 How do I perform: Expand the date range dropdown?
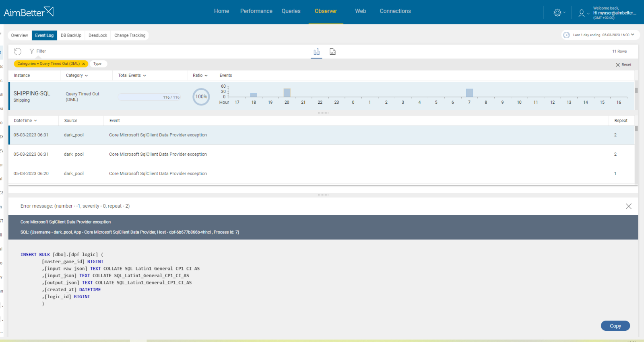[632, 35]
